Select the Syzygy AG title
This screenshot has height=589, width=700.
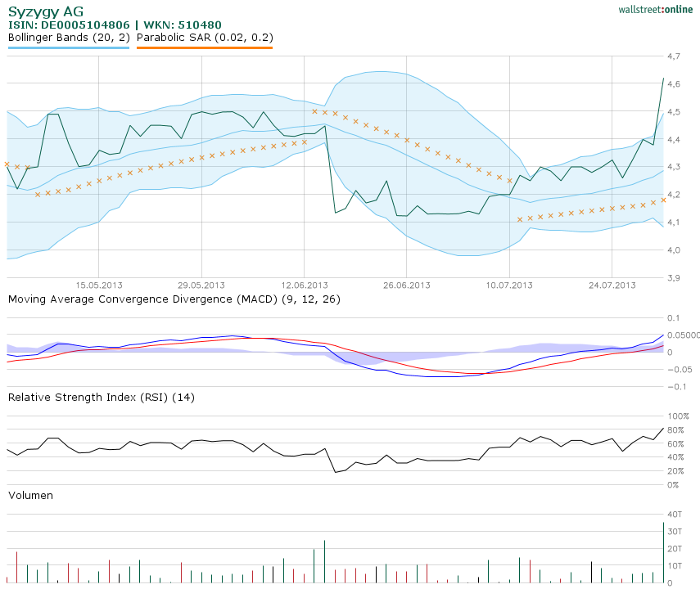(x=44, y=12)
